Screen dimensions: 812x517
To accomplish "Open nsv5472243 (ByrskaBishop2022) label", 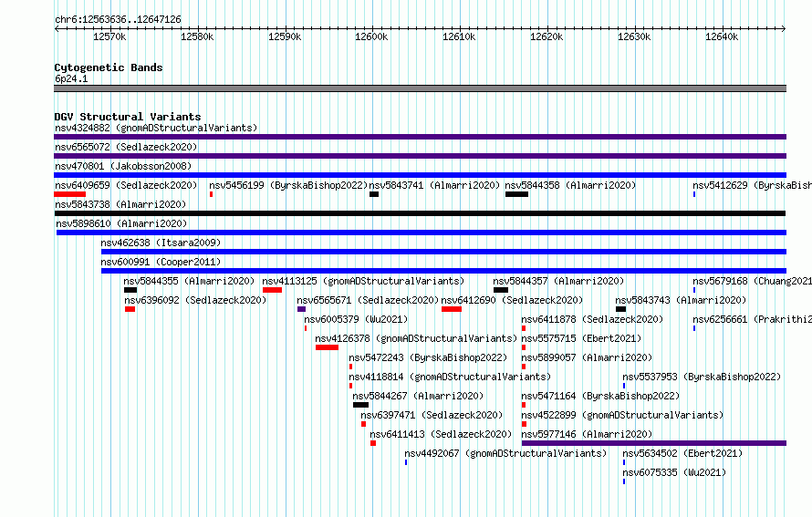I will [428, 357].
